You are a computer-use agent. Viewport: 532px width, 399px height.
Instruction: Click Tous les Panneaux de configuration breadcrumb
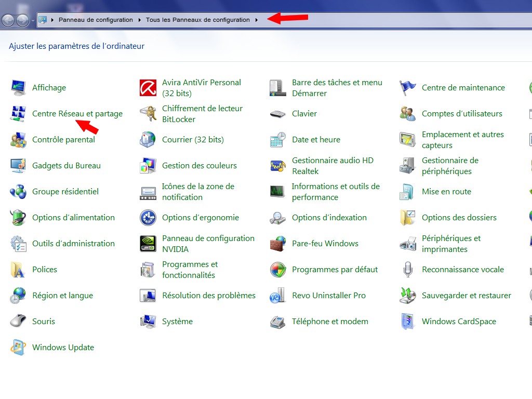pyautogui.click(x=197, y=20)
